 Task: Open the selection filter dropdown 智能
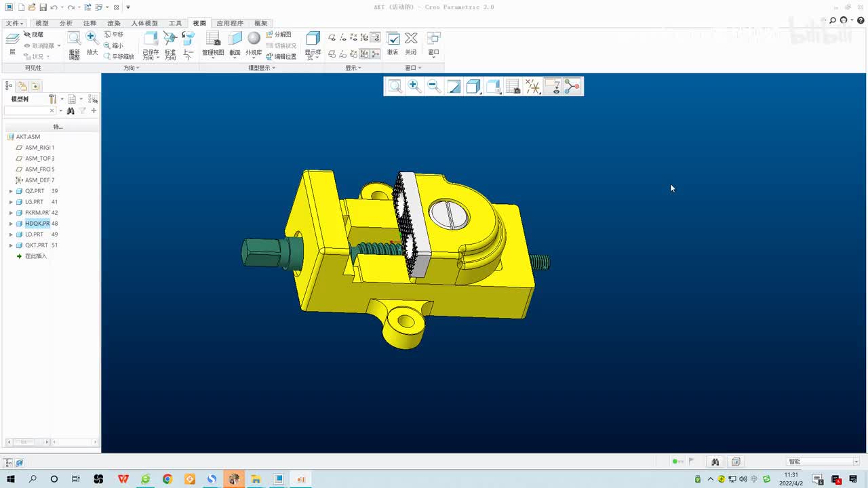823,462
